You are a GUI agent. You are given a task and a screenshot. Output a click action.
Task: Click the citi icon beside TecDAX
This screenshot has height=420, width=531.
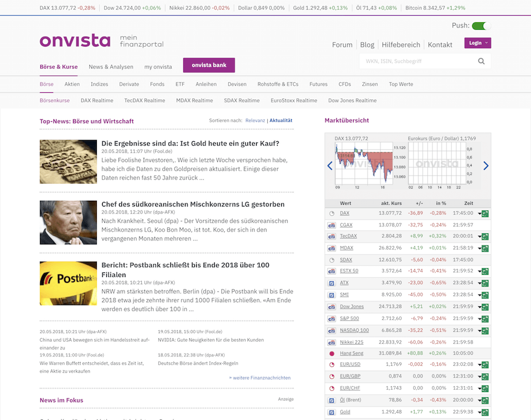[332, 237]
